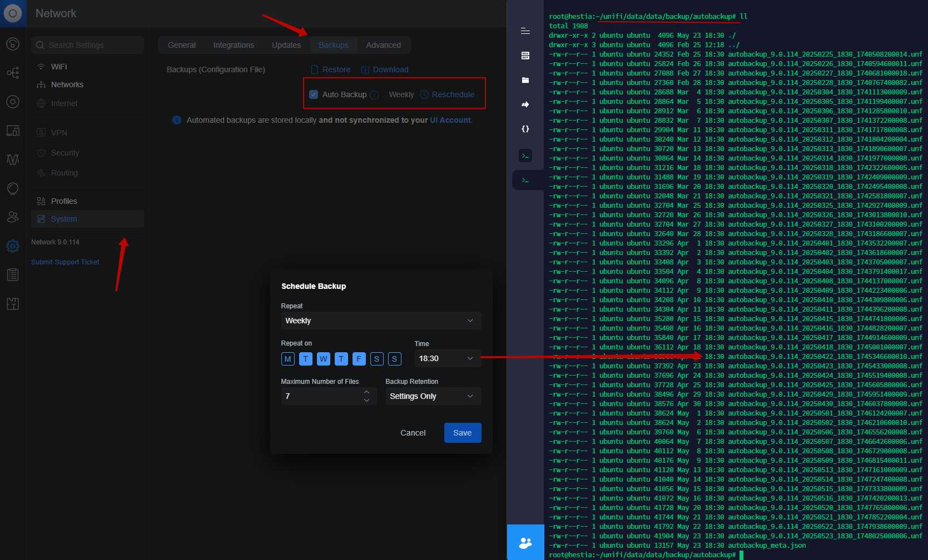Click the Maximum Number of Files field
Screen dimensions: 928x560
point(329,396)
